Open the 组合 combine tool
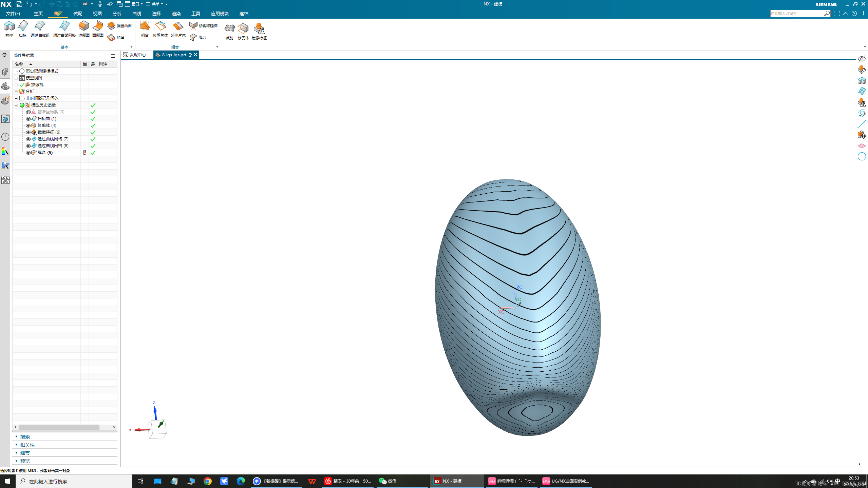Screen dimensions: 868x488 point(145,29)
